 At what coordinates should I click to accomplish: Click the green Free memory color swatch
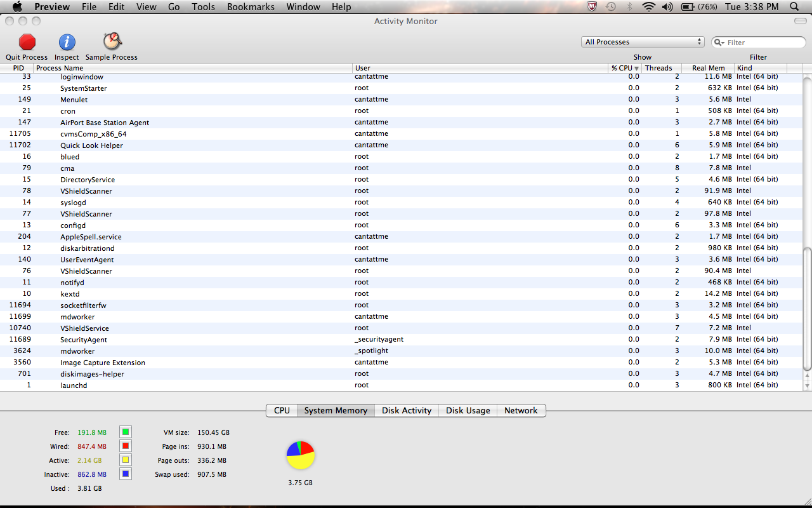[126, 432]
